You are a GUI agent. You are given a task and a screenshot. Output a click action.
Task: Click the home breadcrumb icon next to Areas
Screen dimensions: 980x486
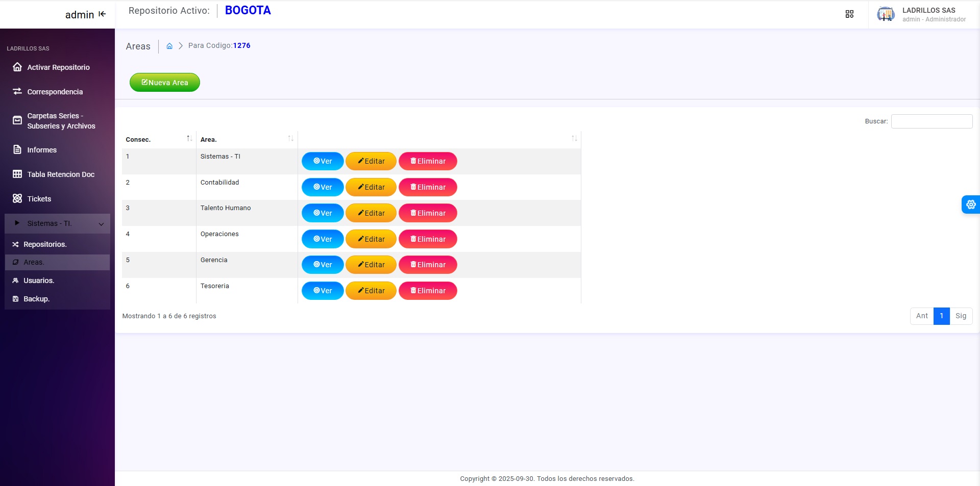(x=169, y=46)
